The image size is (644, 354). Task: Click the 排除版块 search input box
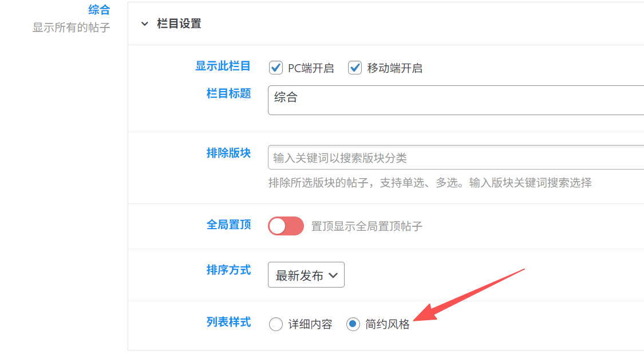click(x=456, y=158)
